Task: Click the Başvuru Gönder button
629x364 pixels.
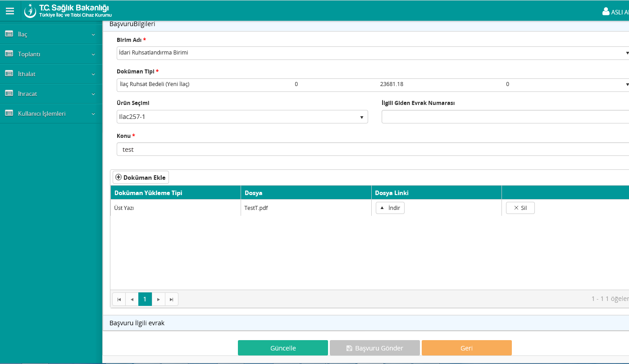Action: coord(375,348)
